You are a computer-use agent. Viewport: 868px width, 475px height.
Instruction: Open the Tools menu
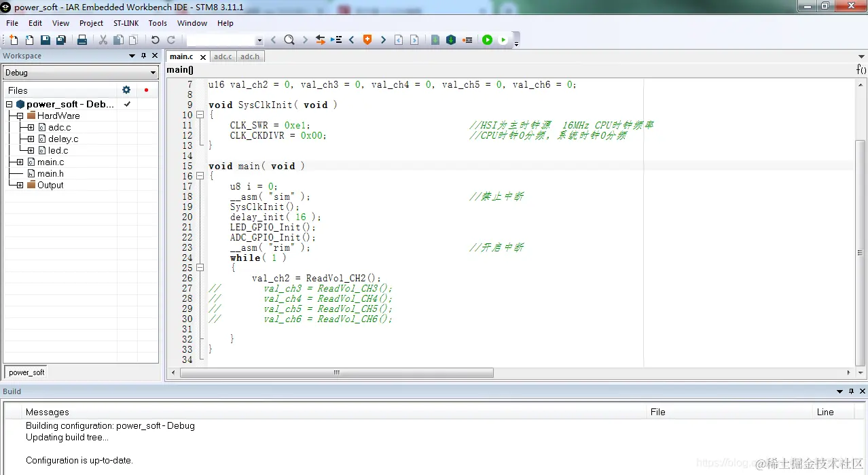click(x=158, y=23)
